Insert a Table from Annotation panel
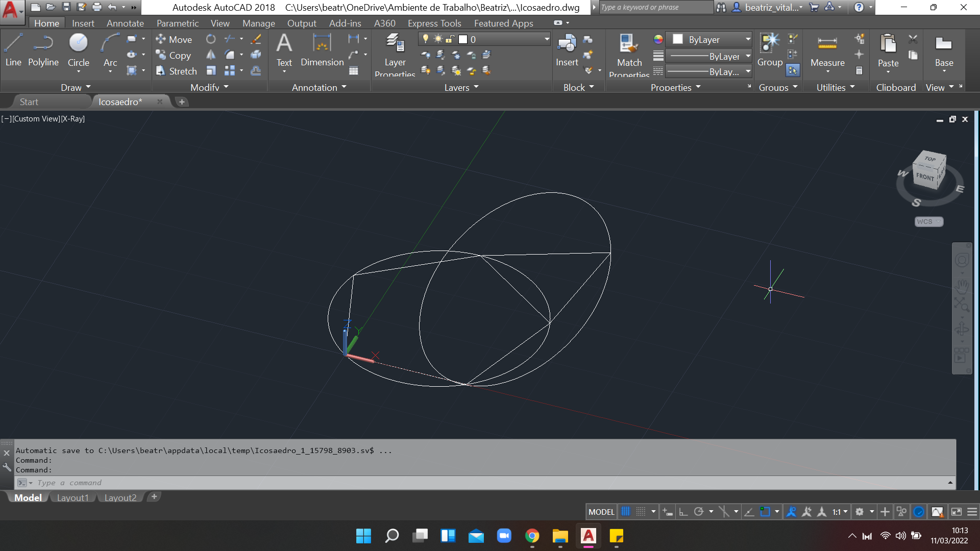The width and height of the screenshot is (980, 551). pos(353,70)
